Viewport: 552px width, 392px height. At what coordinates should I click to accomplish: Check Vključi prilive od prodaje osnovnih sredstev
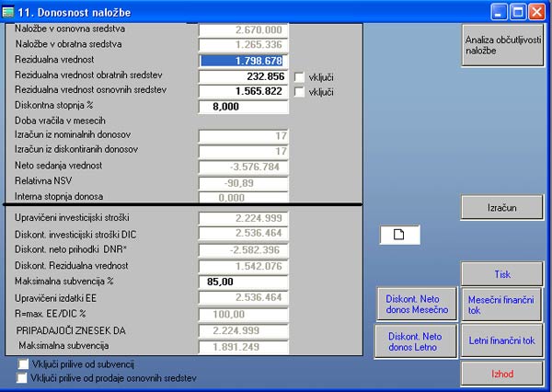(x=23, y=377)
